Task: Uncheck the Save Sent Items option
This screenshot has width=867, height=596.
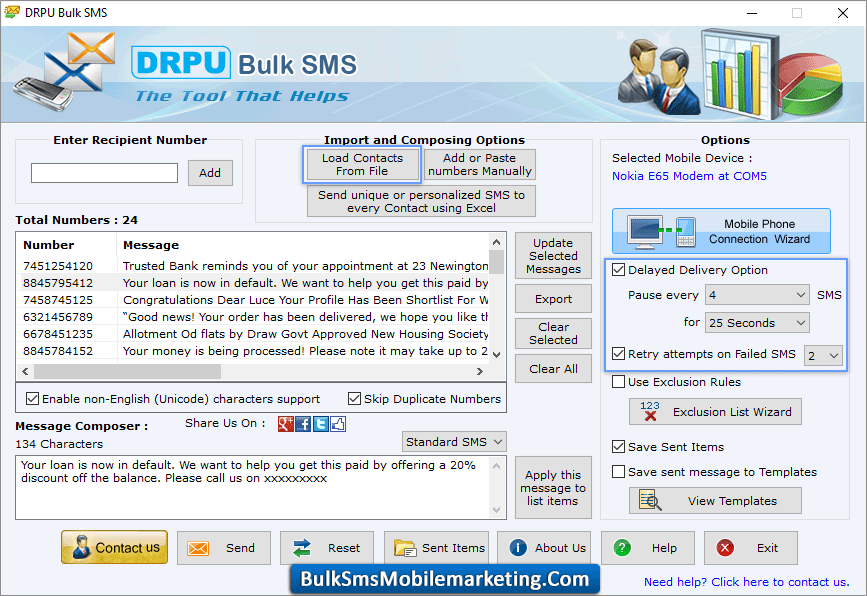Action: click(619, 447)
